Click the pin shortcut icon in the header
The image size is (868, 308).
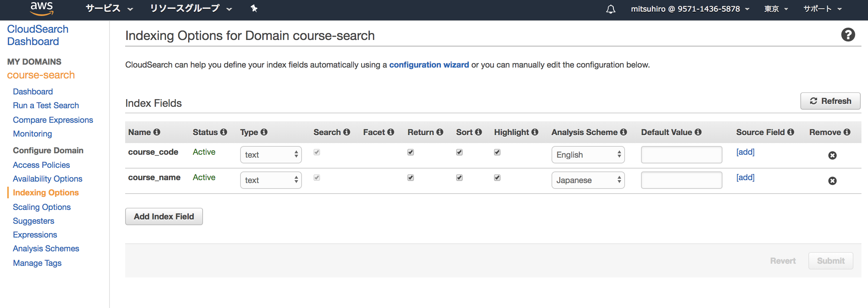pyautogui.click(x=254, y=8)
